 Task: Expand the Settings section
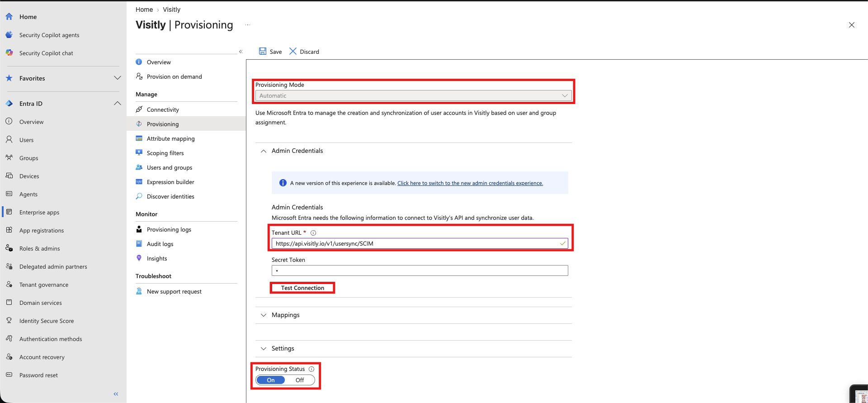[264, 349]
